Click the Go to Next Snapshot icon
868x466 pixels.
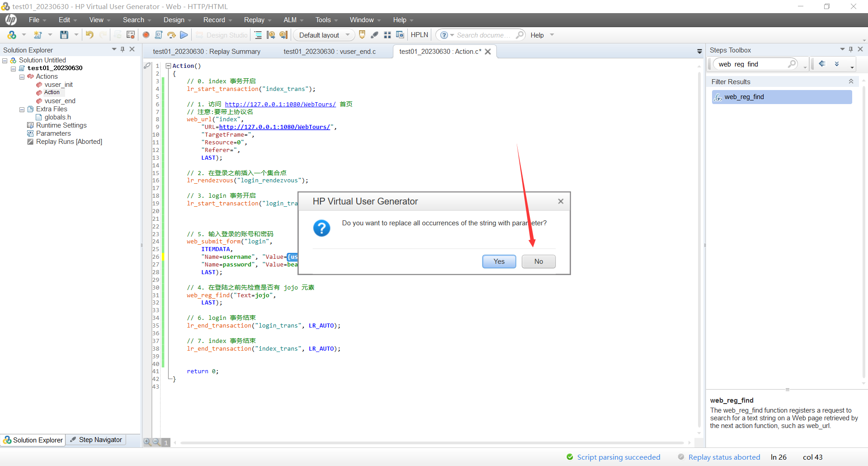pyautogui.click(x=283, y=35)
